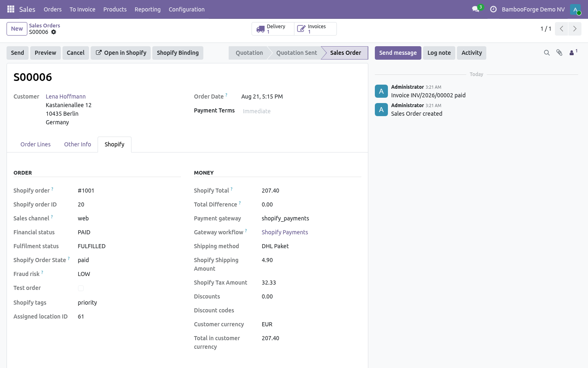This screenshot has width=588, height=368.
Task: Go to the previous record arrow
Action: tap(561, 29)
